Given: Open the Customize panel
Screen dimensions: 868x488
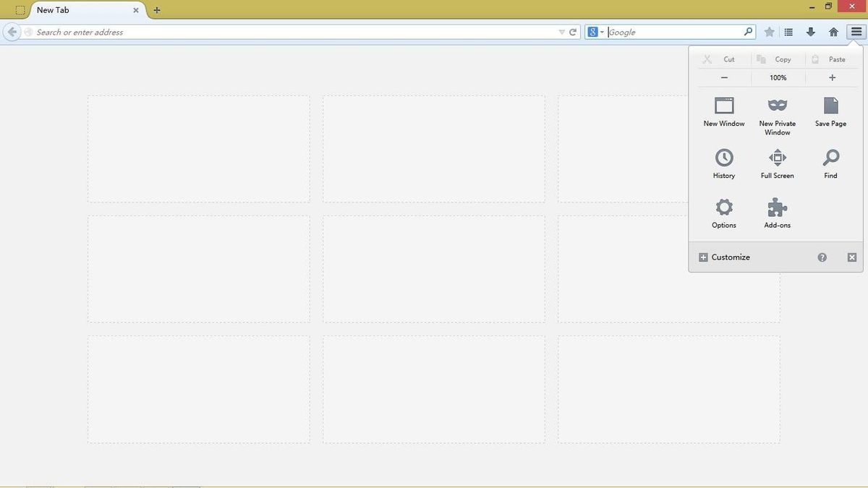Looking at the screenshot, I should [724, 257].
